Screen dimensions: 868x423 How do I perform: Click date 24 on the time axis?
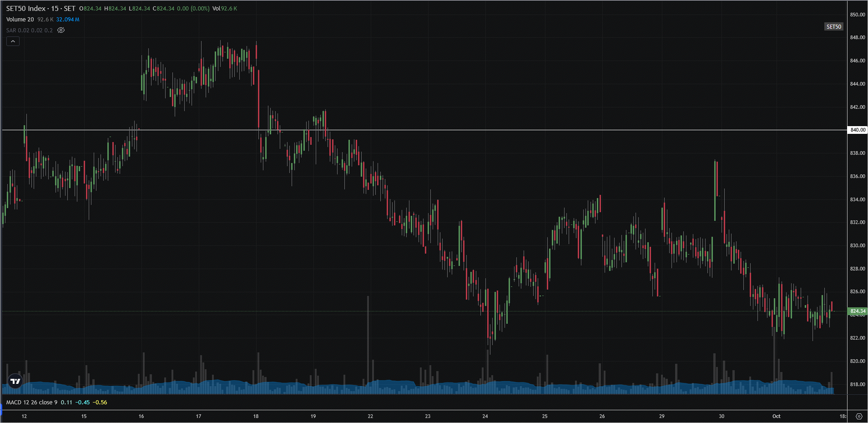pos(485,416)
